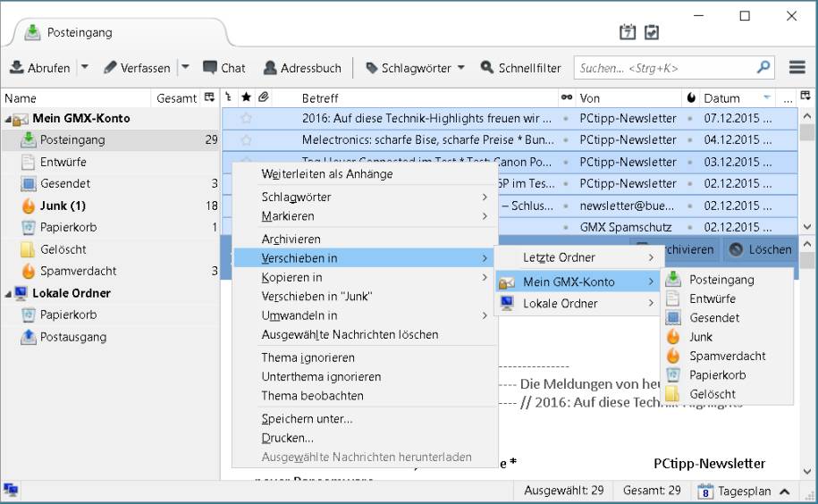
Task: Toggle star on the first message
Action: tap(247, 118)
